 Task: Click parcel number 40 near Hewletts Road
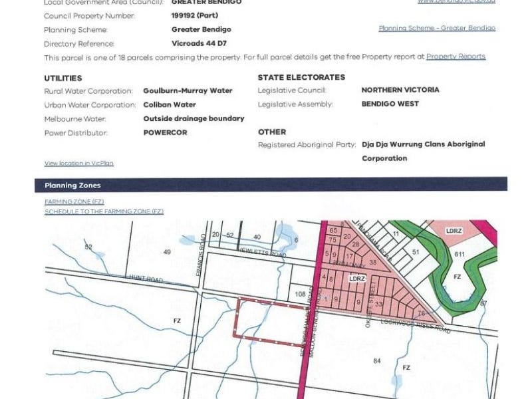click(x=257, y=237)
